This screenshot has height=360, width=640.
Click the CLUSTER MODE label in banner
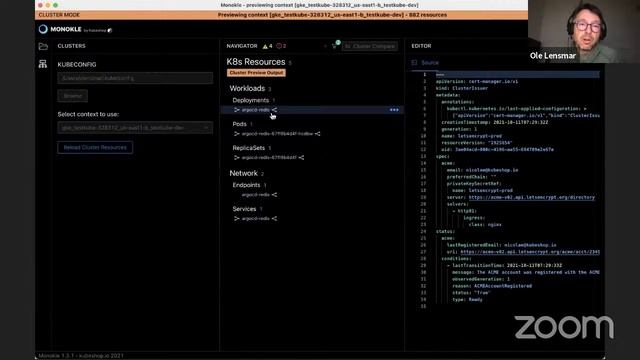pos(59,15)
